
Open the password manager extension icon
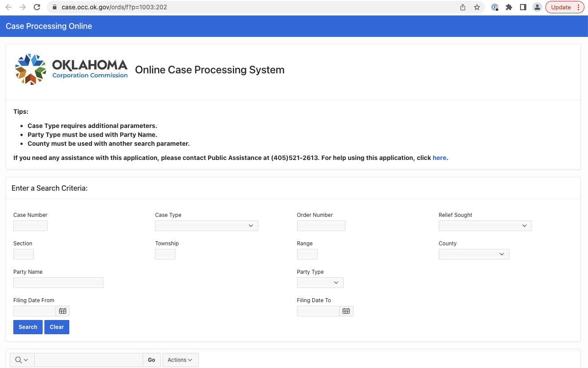click(495, 7)
